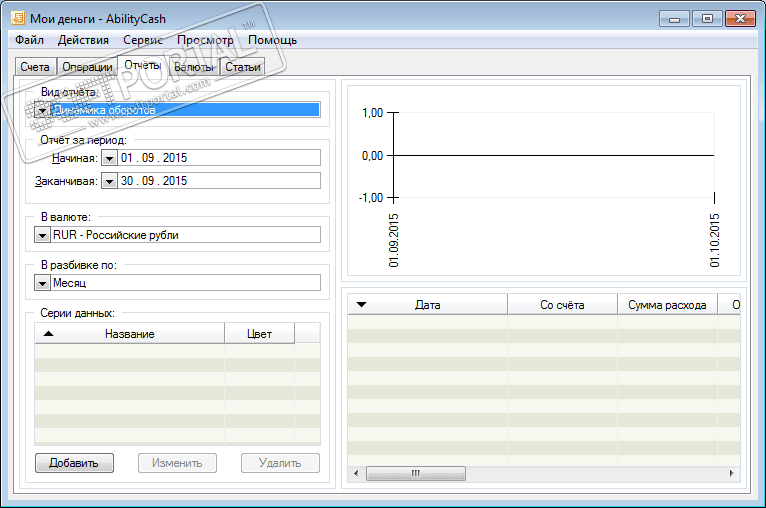
Task: Expand the В валюте dropdown arrow
Action: [43, 235]
